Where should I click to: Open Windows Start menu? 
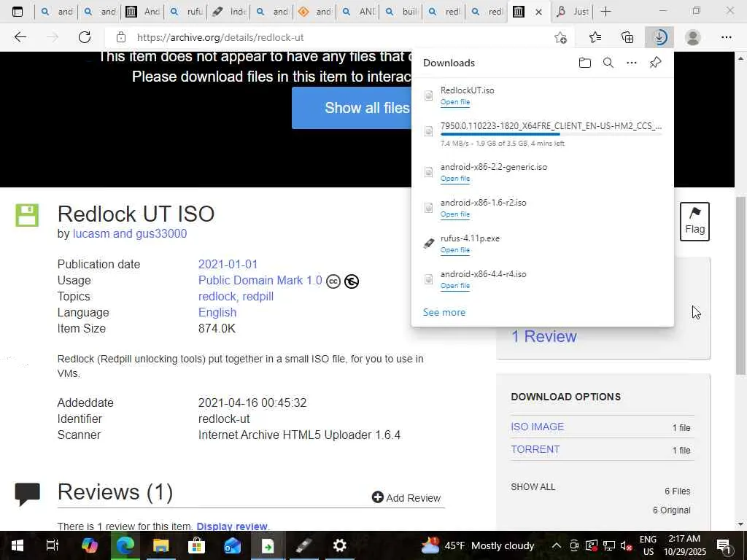click(x=18, y=545)
